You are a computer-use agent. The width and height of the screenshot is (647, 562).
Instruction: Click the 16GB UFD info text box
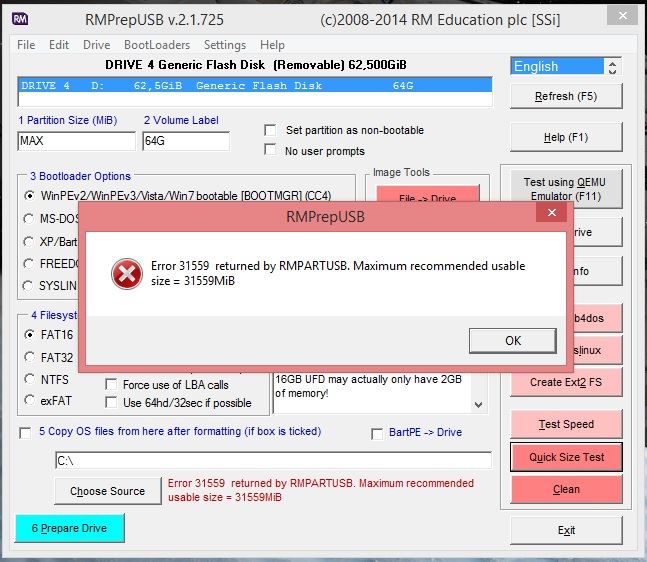(372, 392)
